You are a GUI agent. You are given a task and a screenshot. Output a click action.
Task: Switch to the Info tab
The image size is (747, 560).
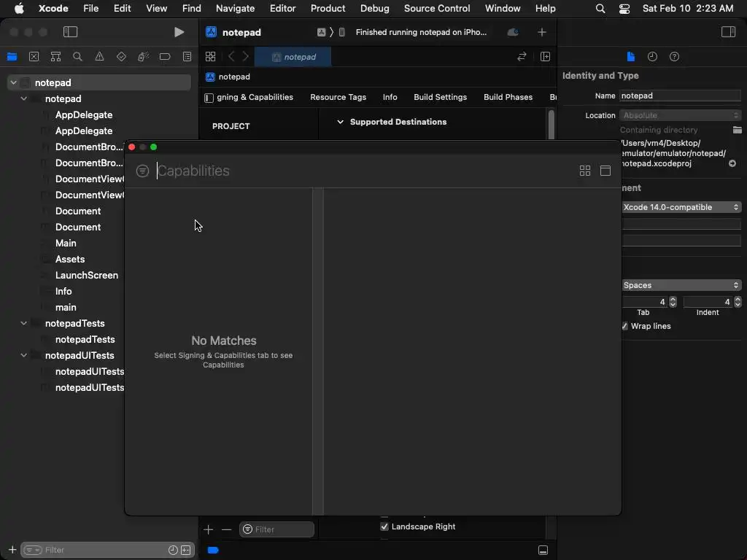click(x=390, y=97)
